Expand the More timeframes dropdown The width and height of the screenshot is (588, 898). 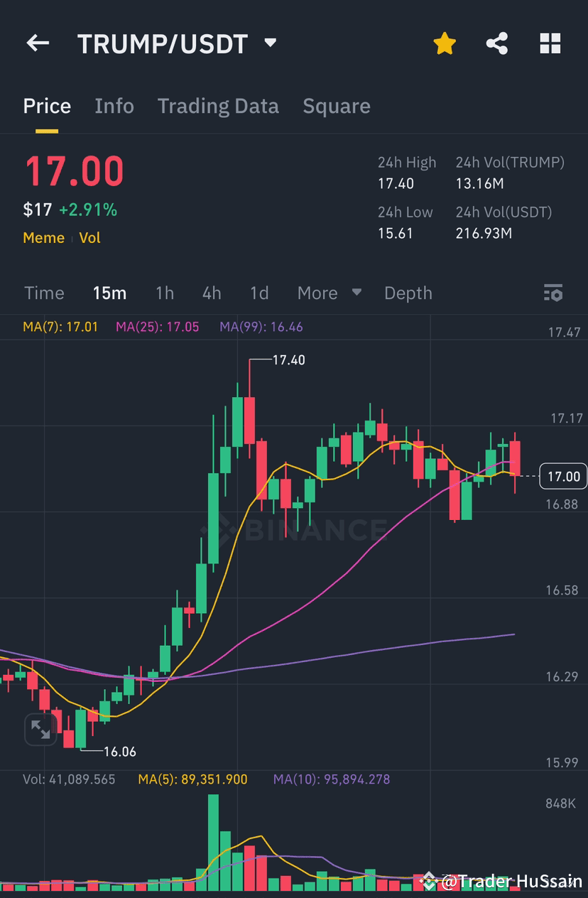click(317, 293)
